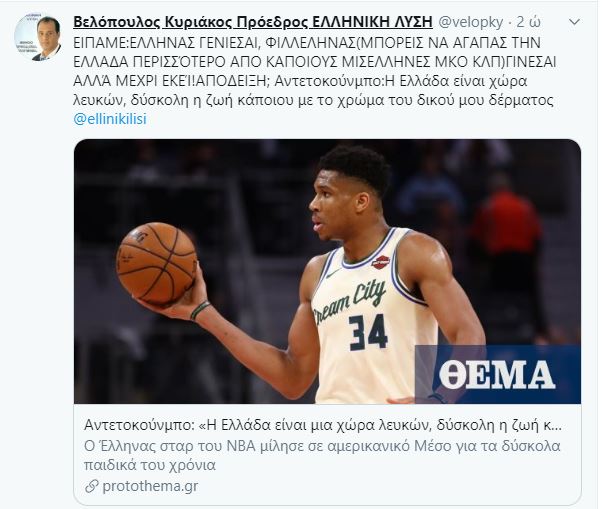
Task: Click the green wristband on the player's arm
Action: click(x=200, y=310)
